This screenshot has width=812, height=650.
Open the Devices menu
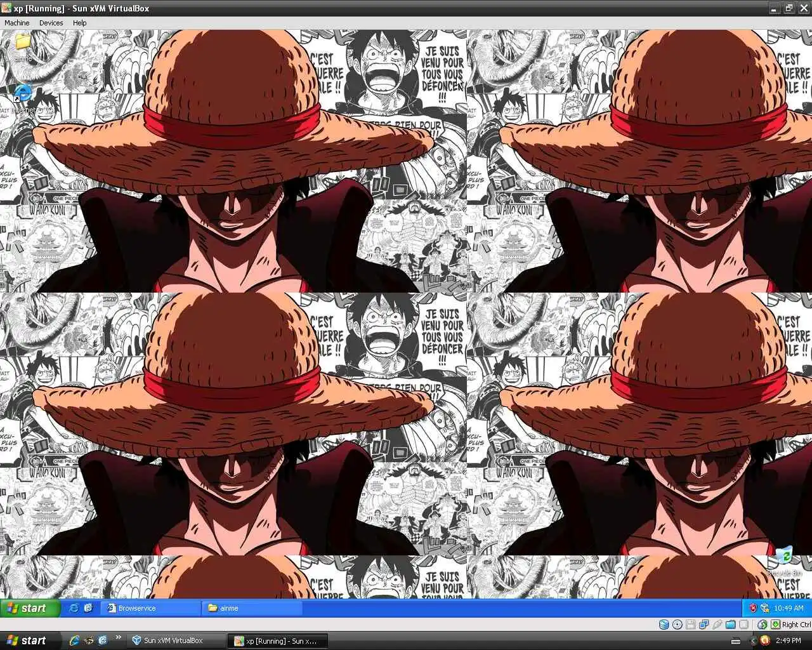tap(51, 22)
